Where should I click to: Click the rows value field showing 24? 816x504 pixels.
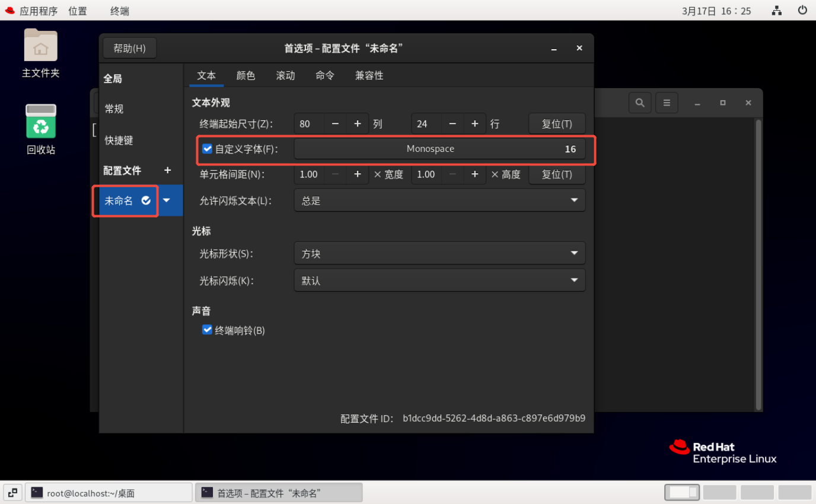[x=426, y=124]
